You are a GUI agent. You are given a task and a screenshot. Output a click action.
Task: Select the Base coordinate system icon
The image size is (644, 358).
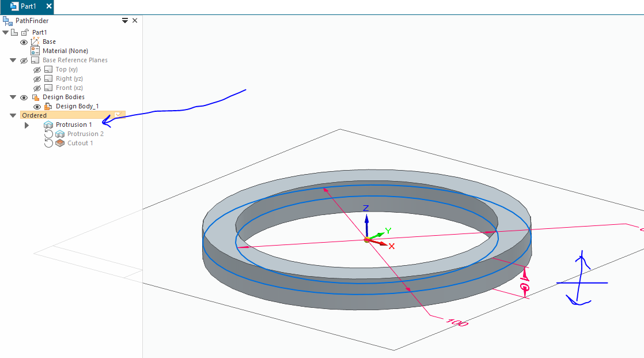coord(35,41)
